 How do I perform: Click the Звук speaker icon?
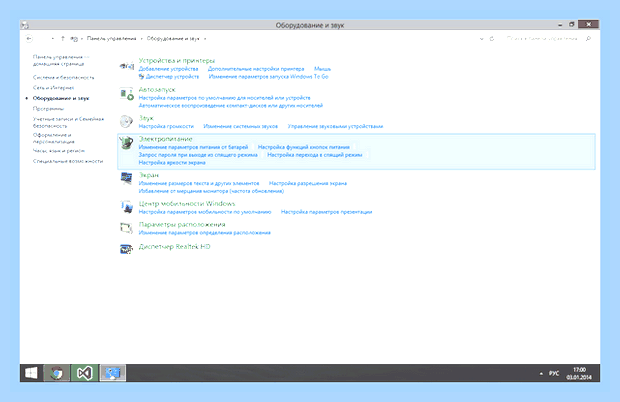coord(127,121)
